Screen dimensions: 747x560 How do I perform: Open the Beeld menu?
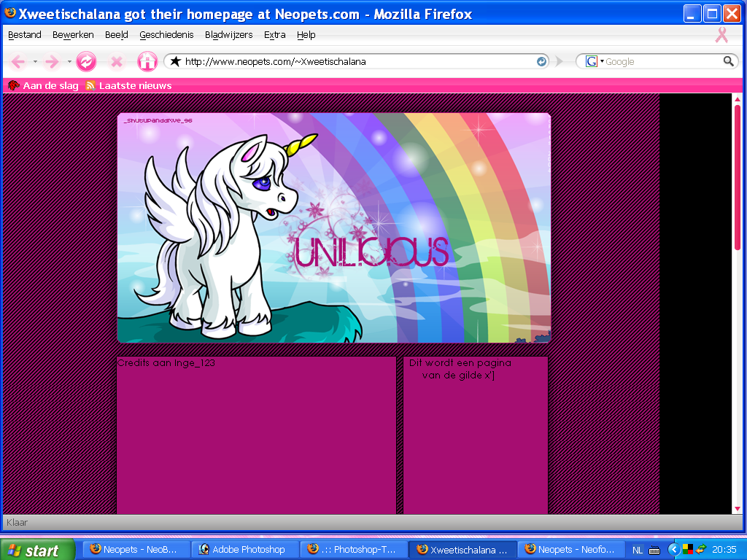pyautogui.click(x=117, y=35)
